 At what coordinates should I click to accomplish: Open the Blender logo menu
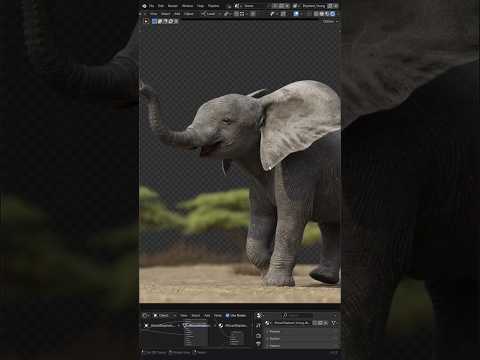pos(144,6)
